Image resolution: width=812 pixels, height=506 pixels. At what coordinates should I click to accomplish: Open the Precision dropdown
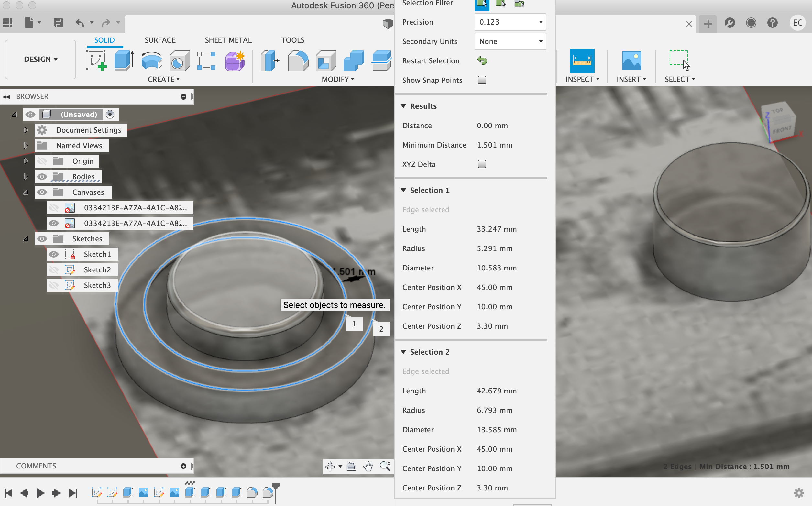click(510, 22)
